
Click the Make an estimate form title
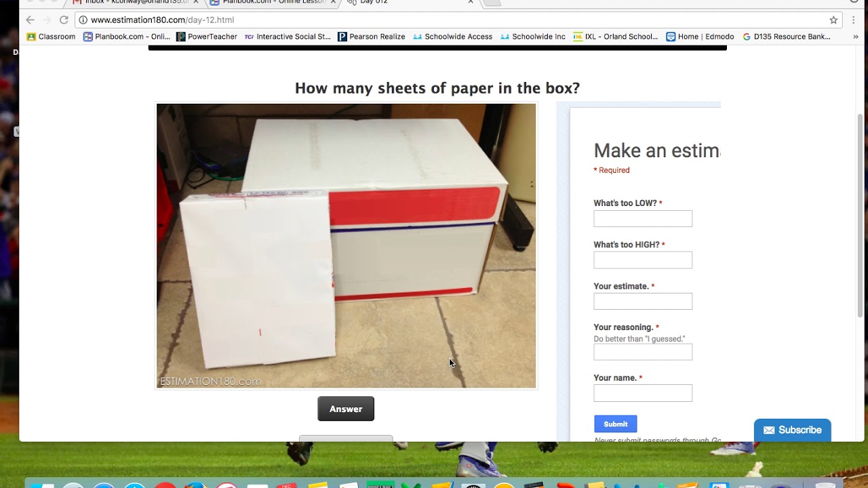(656, 150)
